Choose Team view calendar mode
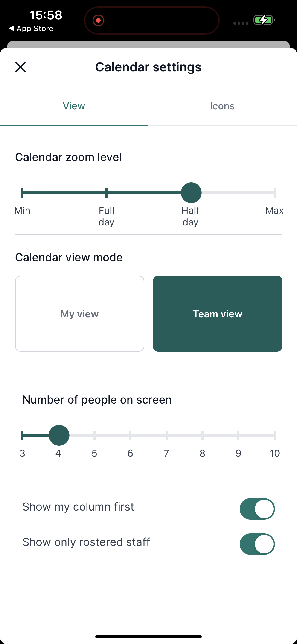This screenshot has height=644, width=297. pos(218,314)
